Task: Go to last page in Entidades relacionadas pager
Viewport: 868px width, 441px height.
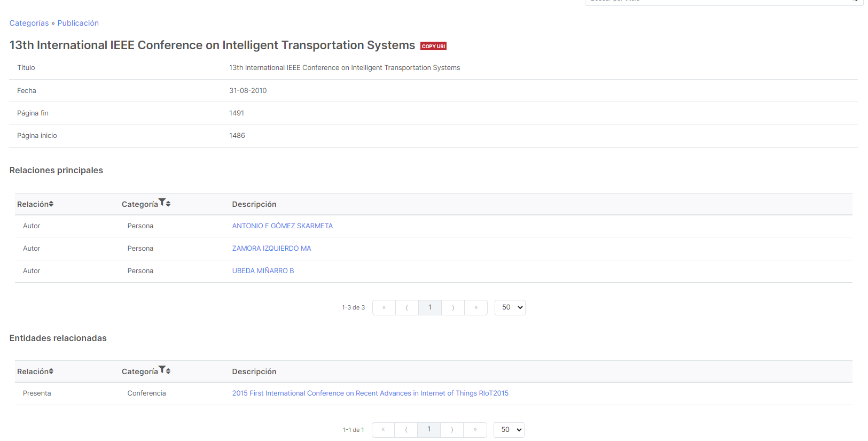Action: coord(475,430)
